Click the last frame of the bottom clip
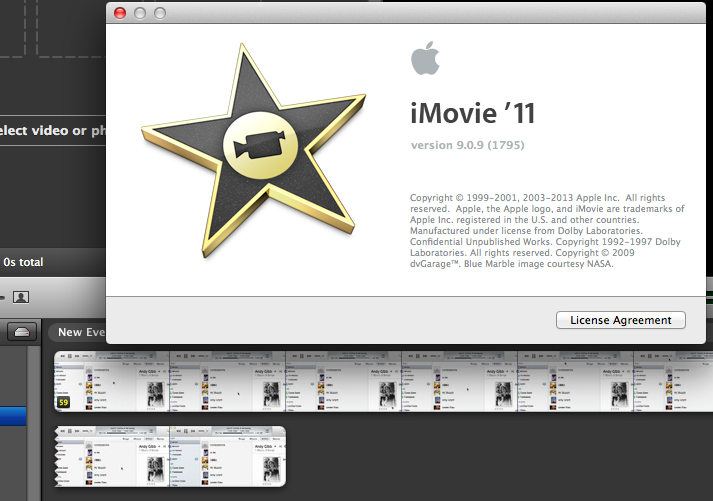 pos(229,458)
